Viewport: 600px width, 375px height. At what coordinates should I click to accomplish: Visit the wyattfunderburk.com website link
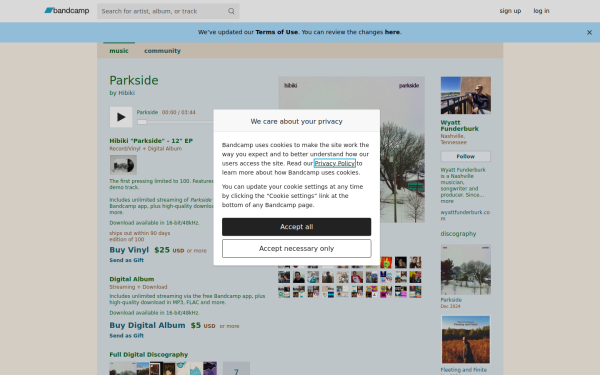465,215
